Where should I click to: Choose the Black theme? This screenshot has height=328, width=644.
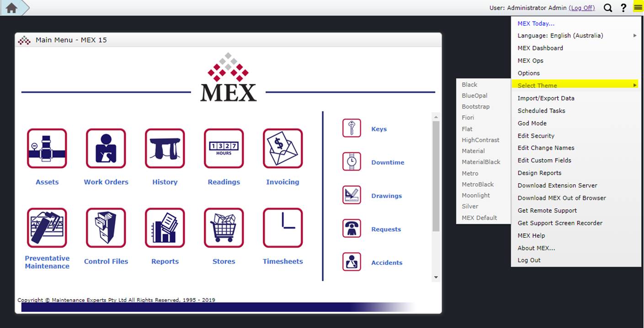point(484,85)
